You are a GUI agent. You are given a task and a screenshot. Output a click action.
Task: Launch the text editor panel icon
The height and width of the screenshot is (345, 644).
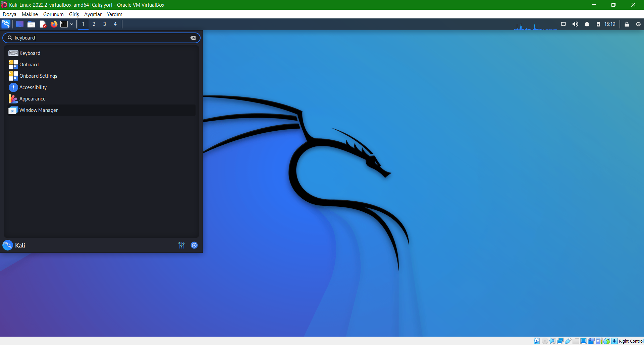(x=43, y=24)
